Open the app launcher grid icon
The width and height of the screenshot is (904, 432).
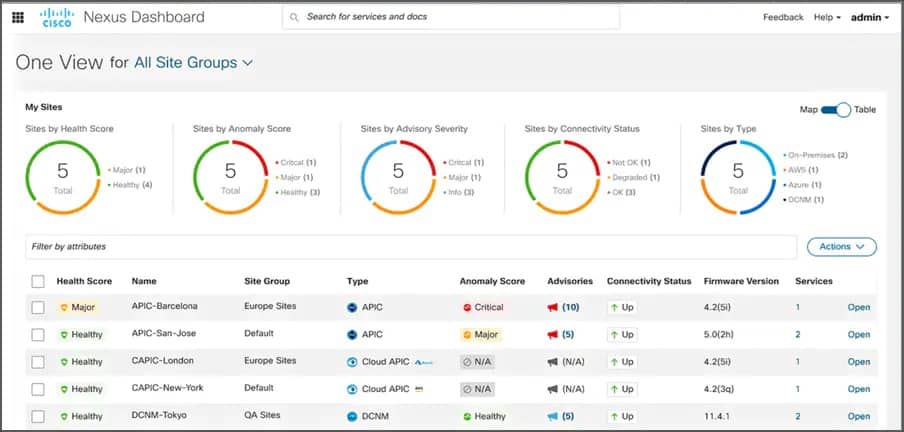(x=18, y=17)
